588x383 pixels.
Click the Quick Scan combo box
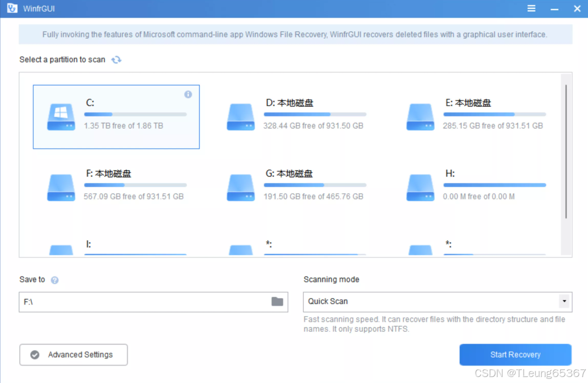click(x=438, y=302)
